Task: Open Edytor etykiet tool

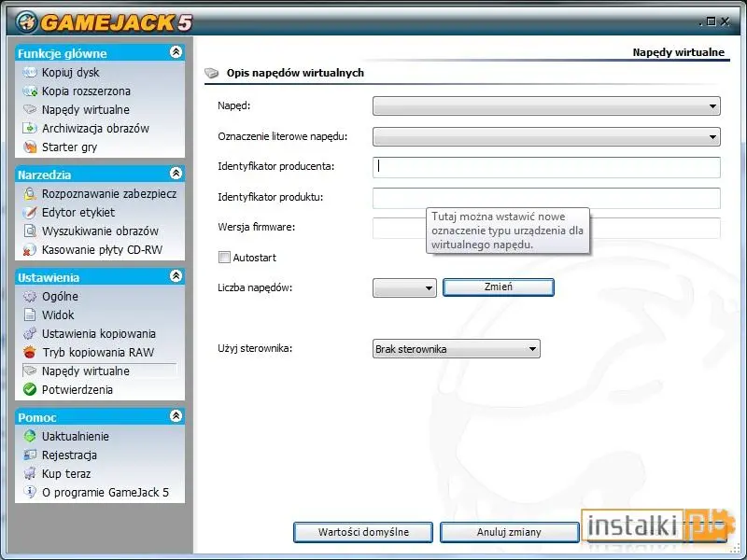Action: coord(78,213)
